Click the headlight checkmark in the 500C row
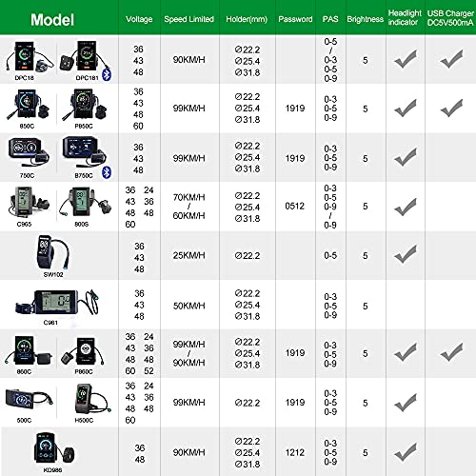Image resolution: width=476 pixels, height=476 pixels. pos(406,403)
